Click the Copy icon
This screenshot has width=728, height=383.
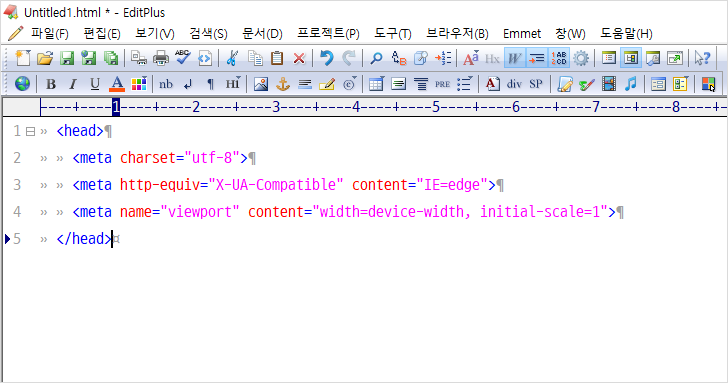click(255, 58)
